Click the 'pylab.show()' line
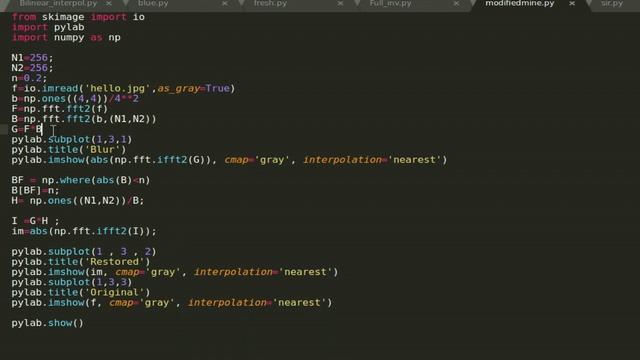Viewport: 640px width, 360px height. click(47, 323)
